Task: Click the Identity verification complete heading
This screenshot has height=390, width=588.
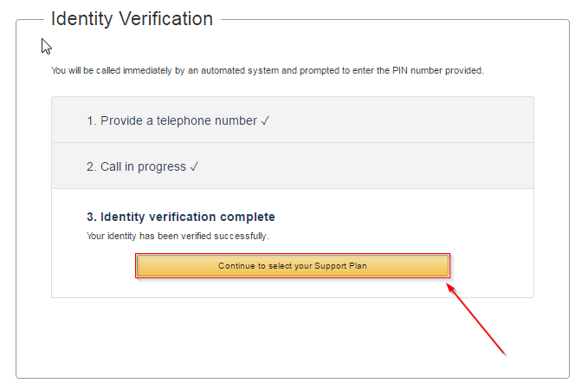Action: click(181, 217)
